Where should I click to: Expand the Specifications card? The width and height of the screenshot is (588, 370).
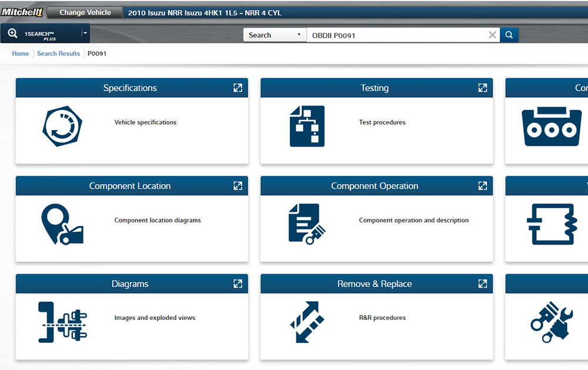(238, 88)
